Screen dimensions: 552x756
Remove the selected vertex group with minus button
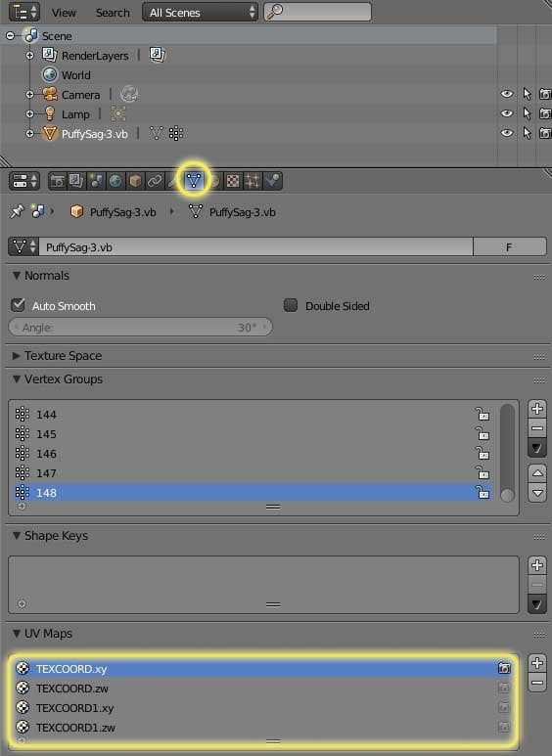point(537,427)
